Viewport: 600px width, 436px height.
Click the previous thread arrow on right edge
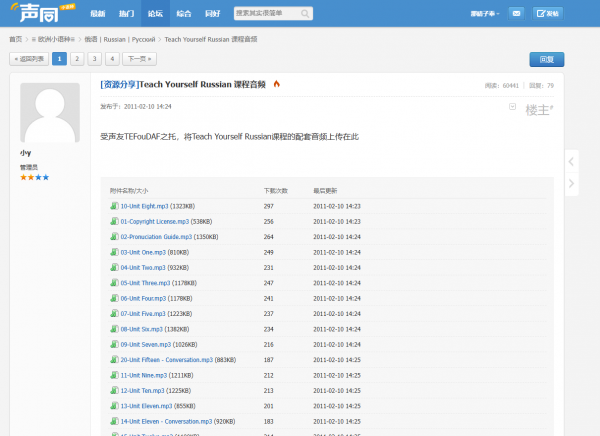[571, 162]
